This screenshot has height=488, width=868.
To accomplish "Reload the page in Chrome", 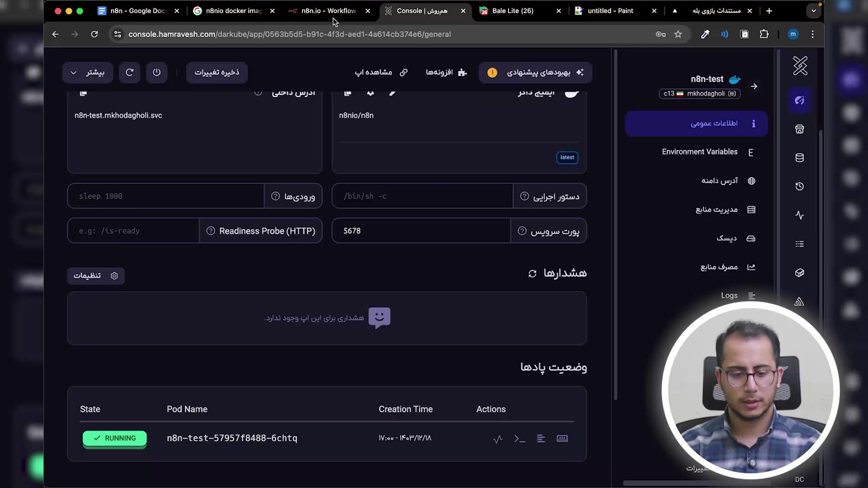I will (x=94, y=34).
